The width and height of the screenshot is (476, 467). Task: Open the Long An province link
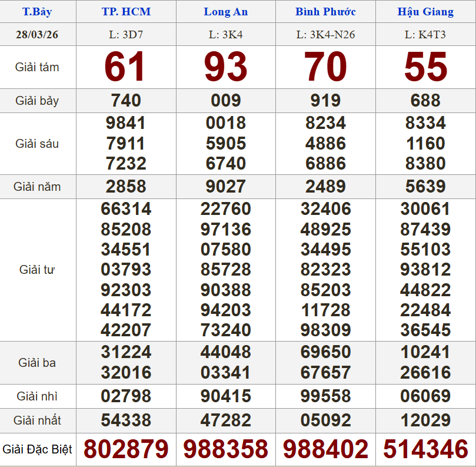coord(226,12)
